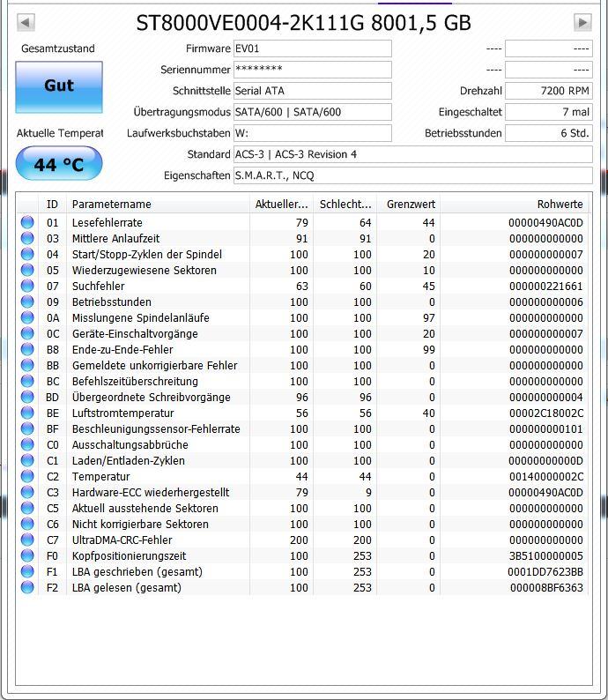608x700 pixels.
Task: Click the Betriebsstunden field 6 Std.
Action: pyautogui.click(x=549, y=133)
